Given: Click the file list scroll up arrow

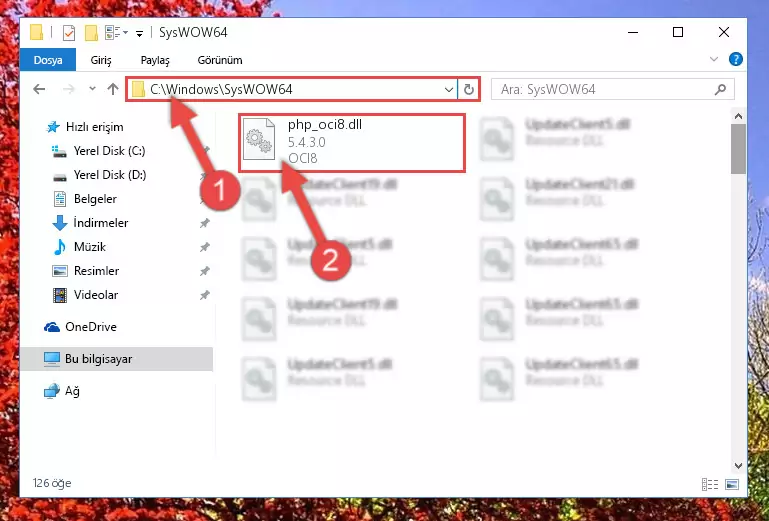Looking at the screenshot, I should (x=738, y=117).
